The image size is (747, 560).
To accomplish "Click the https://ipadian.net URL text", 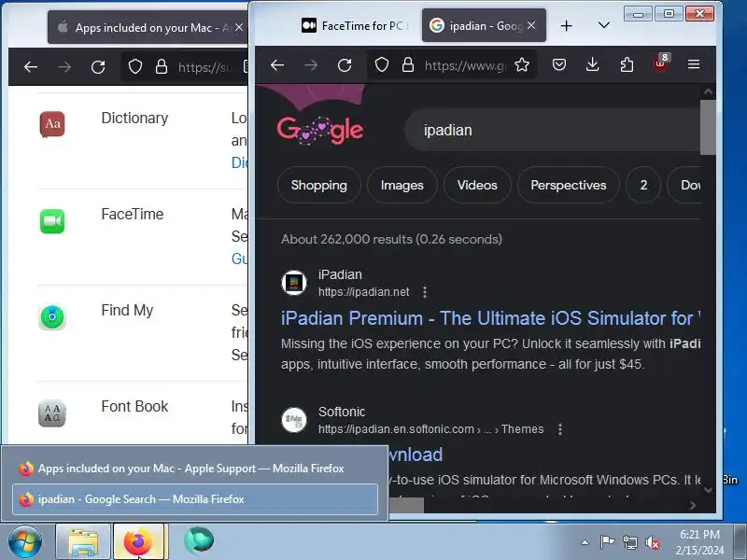I will pyautogui.click(x=363, y=292).
